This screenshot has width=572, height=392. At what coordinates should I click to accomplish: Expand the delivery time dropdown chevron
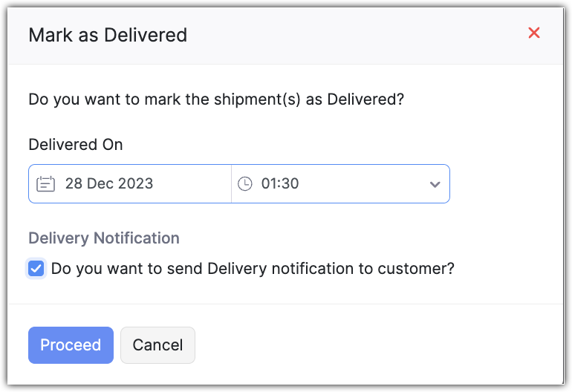click(x=435, y=184)
